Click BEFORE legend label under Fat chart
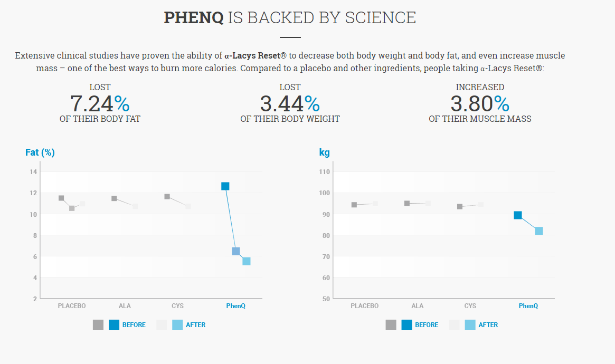 click(x=134, y=325)
